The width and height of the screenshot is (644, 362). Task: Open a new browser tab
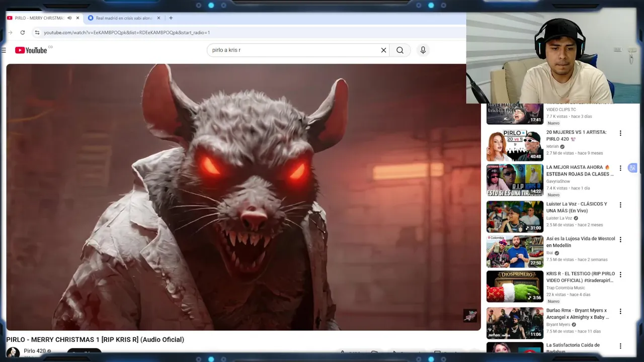(171, 18)
